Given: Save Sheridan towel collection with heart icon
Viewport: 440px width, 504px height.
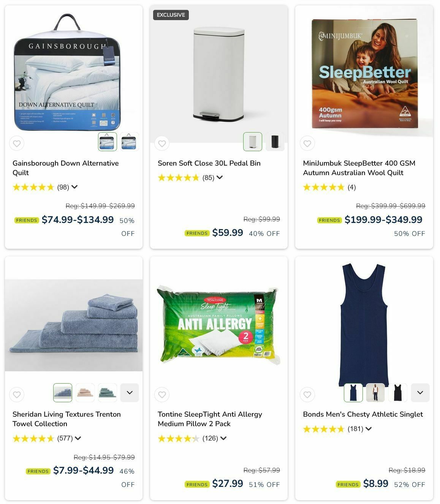Looking at the screenshot, I should pos(17,395).
